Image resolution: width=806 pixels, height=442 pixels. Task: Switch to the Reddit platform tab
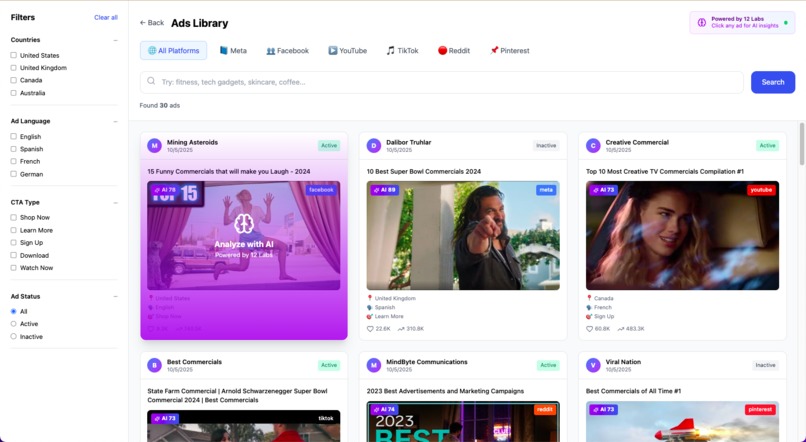tap(454, 50)
